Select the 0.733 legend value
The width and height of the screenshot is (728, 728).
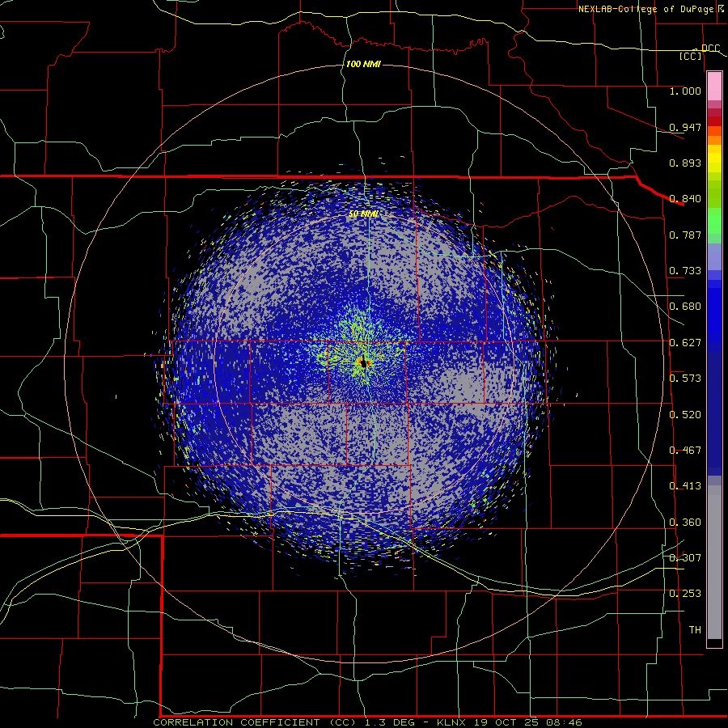click(x=685, y=271)
